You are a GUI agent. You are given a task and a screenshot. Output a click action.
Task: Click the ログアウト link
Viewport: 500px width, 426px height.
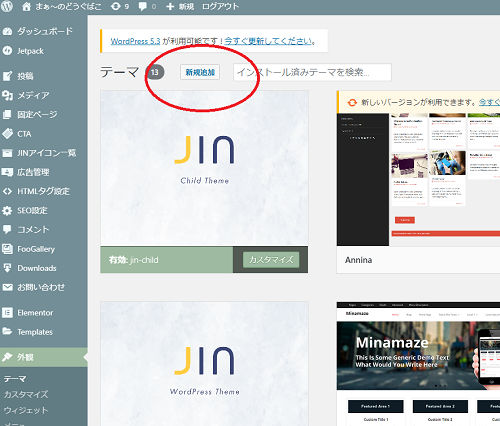220,6
